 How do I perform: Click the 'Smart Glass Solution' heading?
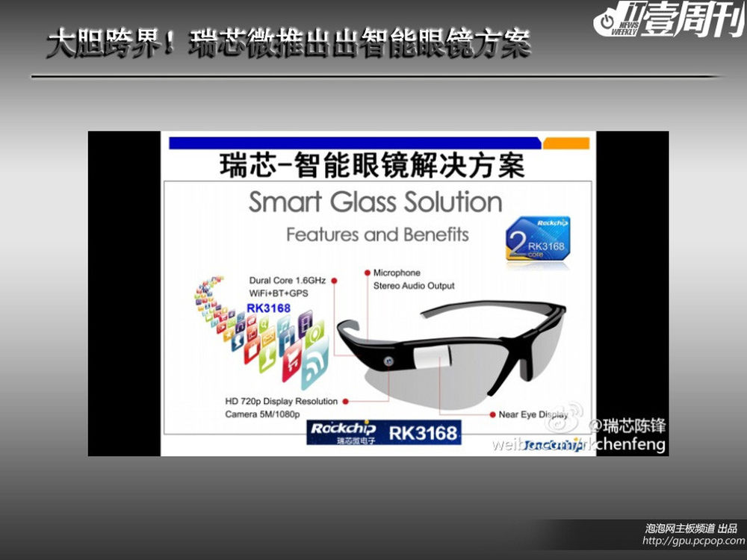coord(376,202)
